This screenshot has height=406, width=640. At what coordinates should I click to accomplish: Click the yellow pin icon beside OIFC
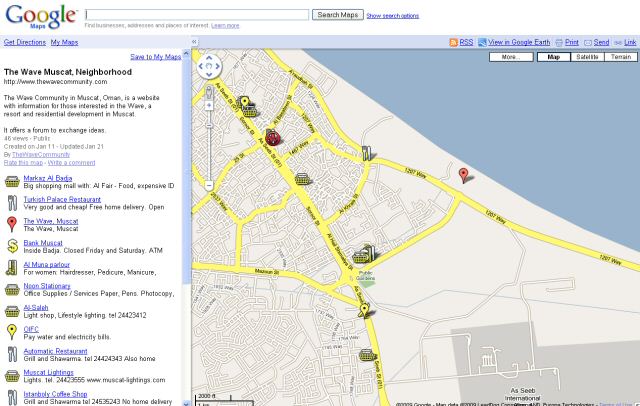click(x=12, y=332)
